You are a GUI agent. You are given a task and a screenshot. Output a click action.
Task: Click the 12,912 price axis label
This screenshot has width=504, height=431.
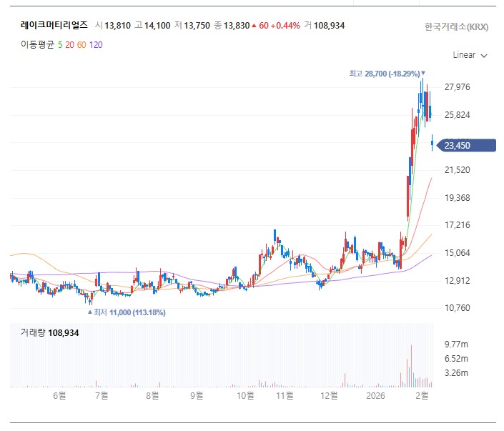[x=457, y=281]
